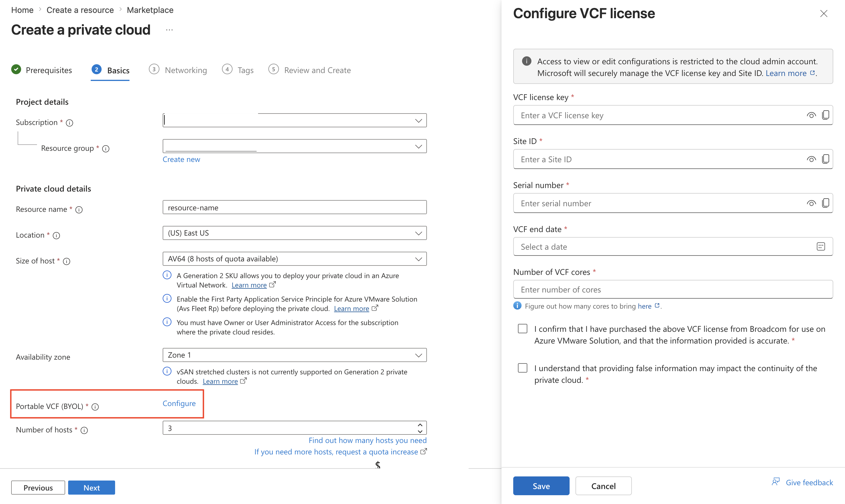Copy the VCF license key field
Viewport: 845px width, 504px height.
point(826,115)
